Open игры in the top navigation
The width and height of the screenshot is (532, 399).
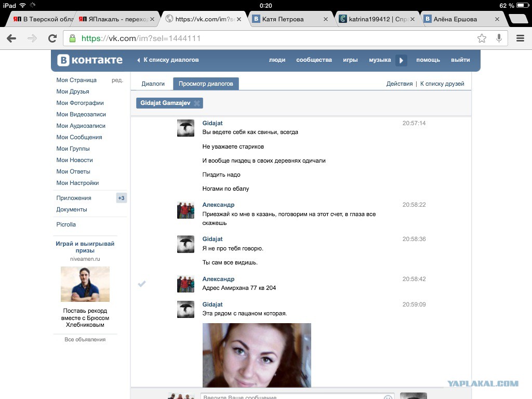[350, 60]
